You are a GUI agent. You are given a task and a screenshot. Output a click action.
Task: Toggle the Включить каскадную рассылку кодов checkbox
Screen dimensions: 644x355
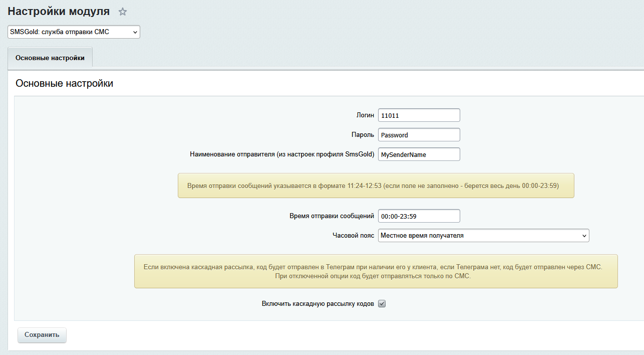click(382, 304)
